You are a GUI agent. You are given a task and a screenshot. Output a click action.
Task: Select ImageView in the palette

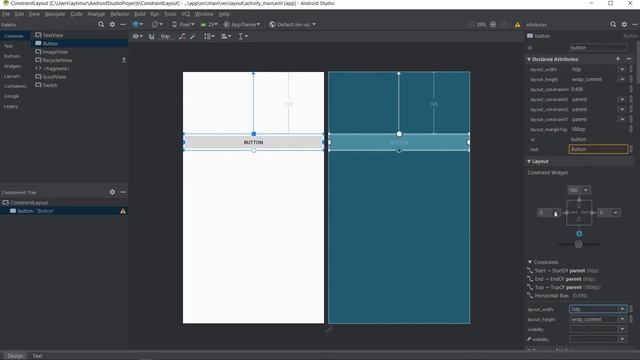coord(80,52)
